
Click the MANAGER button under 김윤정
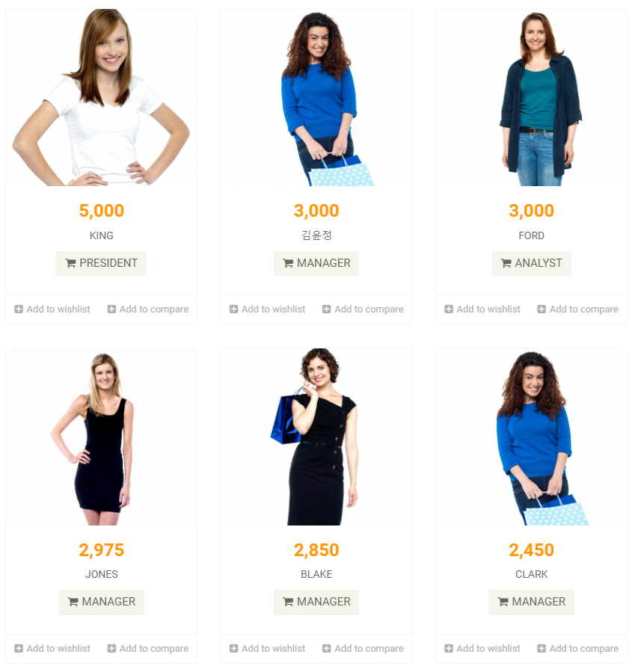click(x=316, y=263)
